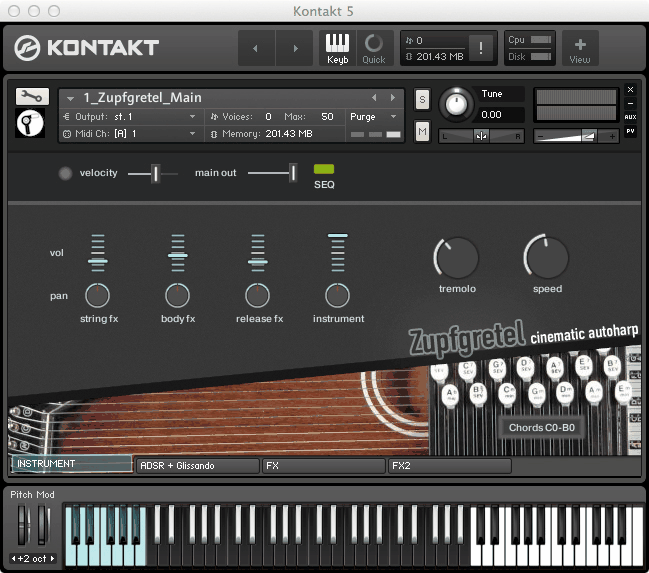Click the instrument icon below the wrench
Screen dimensions: 649x573
pos(30,123)
